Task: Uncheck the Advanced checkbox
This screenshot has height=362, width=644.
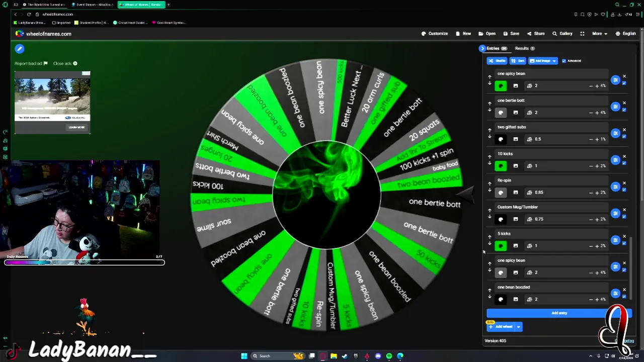Action: click(x=564, y=61)
